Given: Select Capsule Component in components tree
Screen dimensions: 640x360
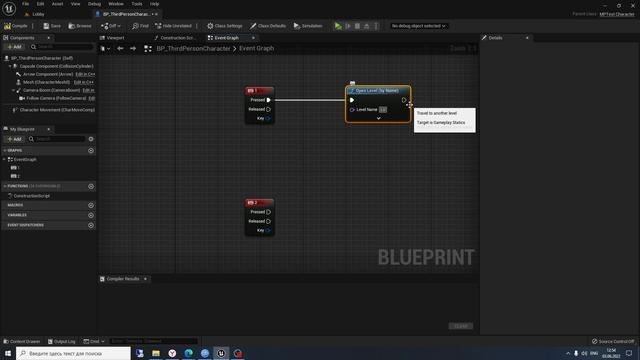Looking at the screenshot, I should pos(56,66).
